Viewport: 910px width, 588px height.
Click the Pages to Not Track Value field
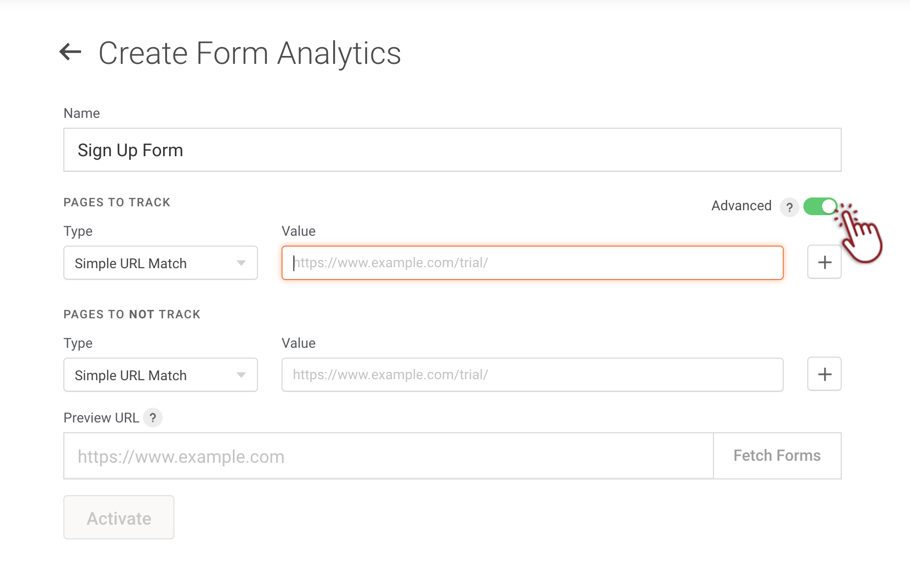click(x=532, y=375)
